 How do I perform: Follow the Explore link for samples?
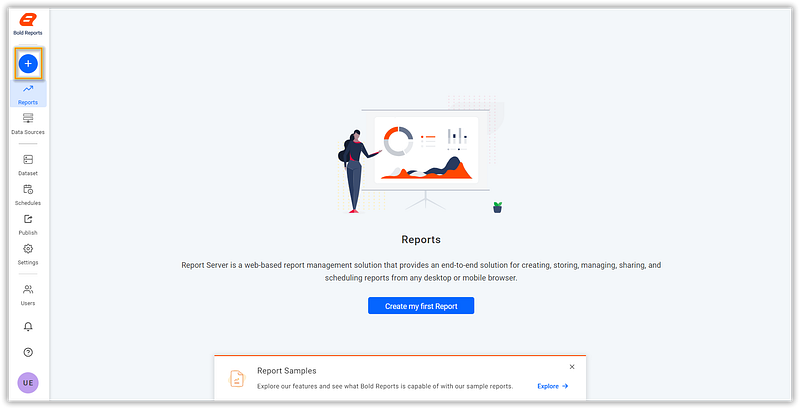point(553,386)
